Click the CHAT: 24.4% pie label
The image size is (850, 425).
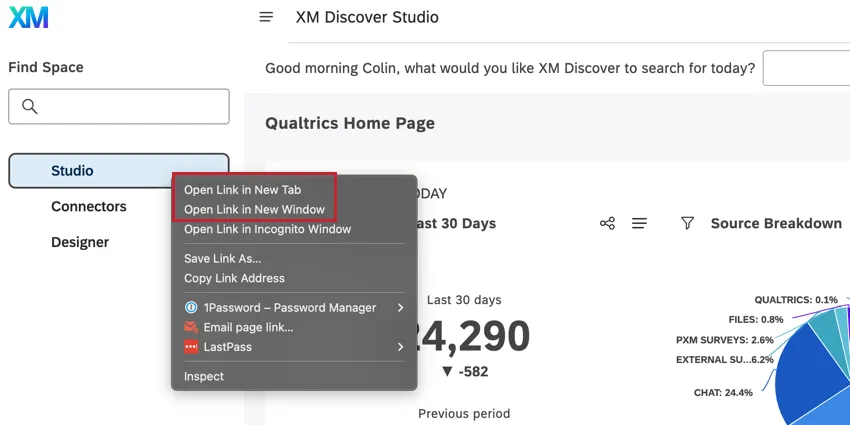pyautogui.click(x=723, y=393)
